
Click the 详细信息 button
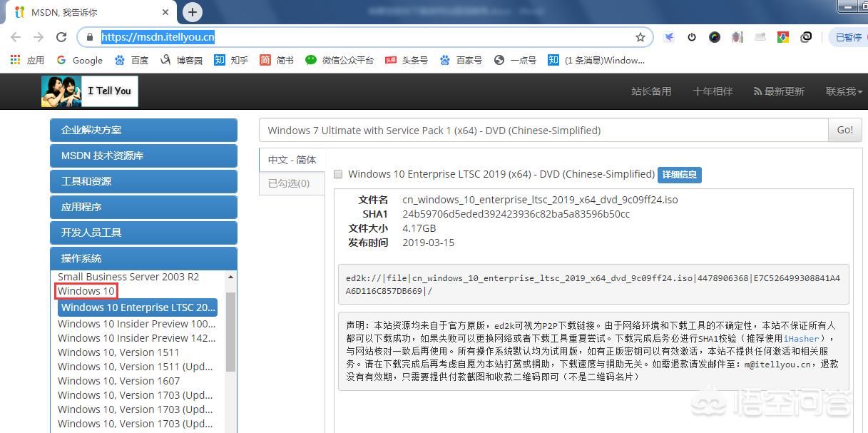pos(680,175)
